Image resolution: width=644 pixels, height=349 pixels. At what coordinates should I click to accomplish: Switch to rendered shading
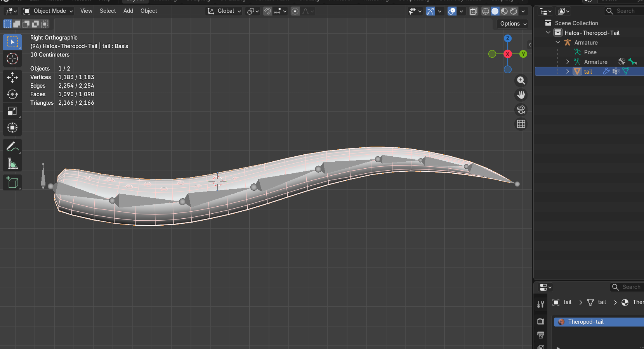pos(513,11)
